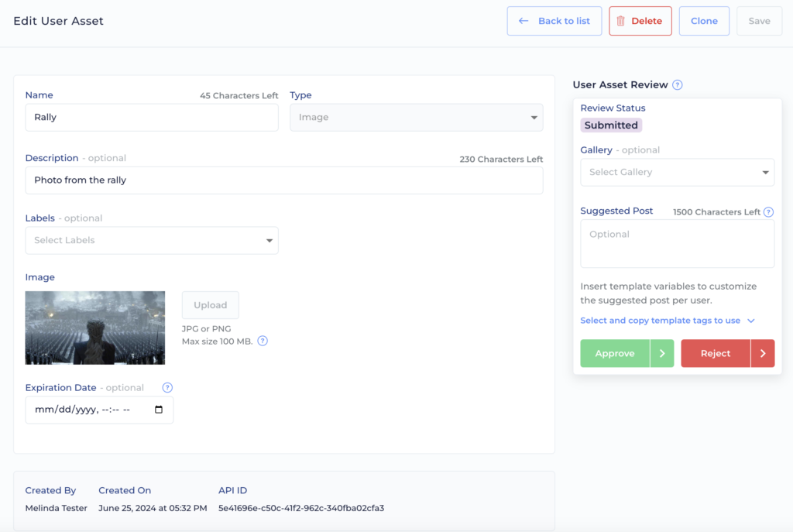Open the Expiration Date help icon

(x=167, y=387)
